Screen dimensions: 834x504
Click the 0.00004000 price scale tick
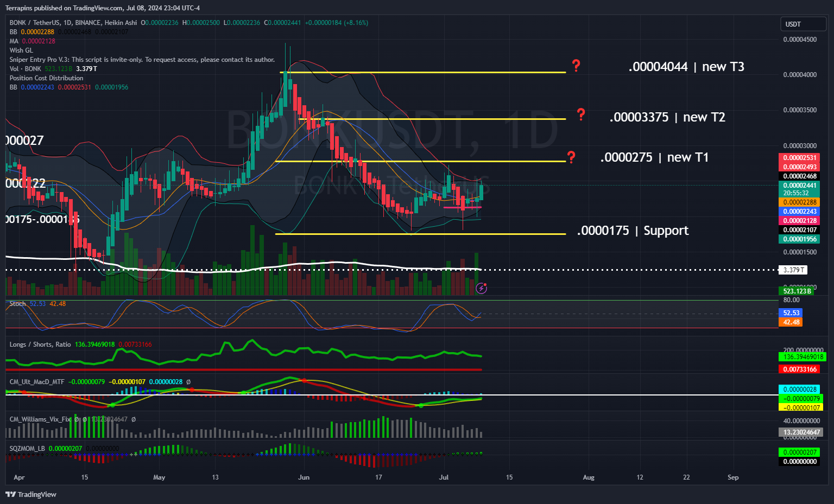[800, 75]
